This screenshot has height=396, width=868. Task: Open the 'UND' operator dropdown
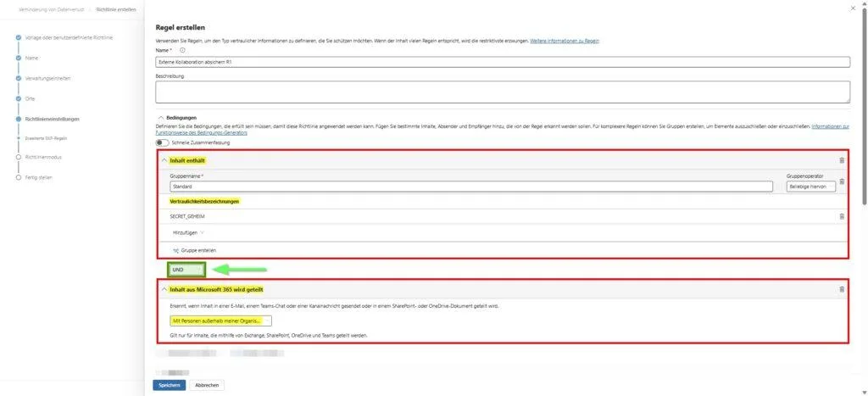[186, 270]
